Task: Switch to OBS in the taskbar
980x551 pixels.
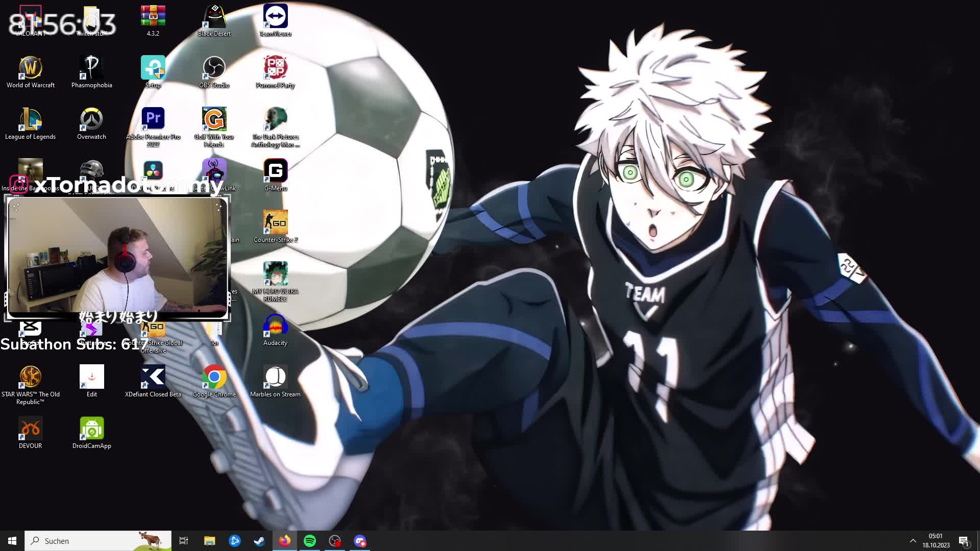Action: tap(335, 541)
